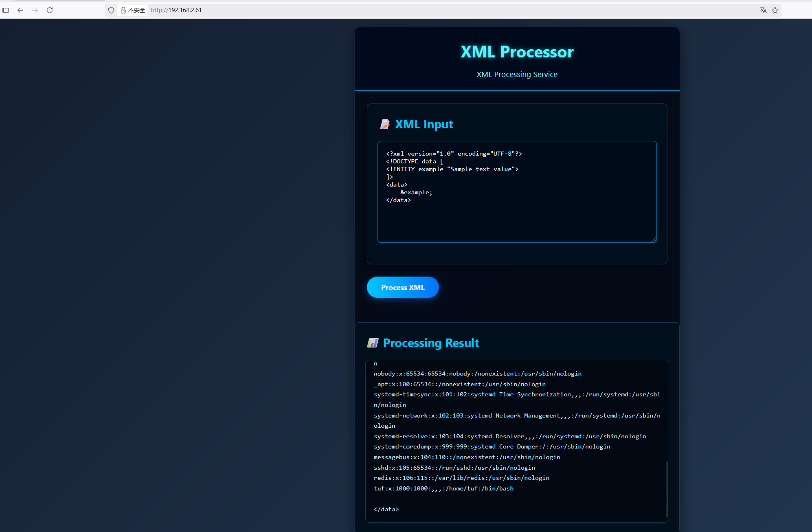Click the browser forward arrow
Viewport: 812px width, 532px height.
35,10
